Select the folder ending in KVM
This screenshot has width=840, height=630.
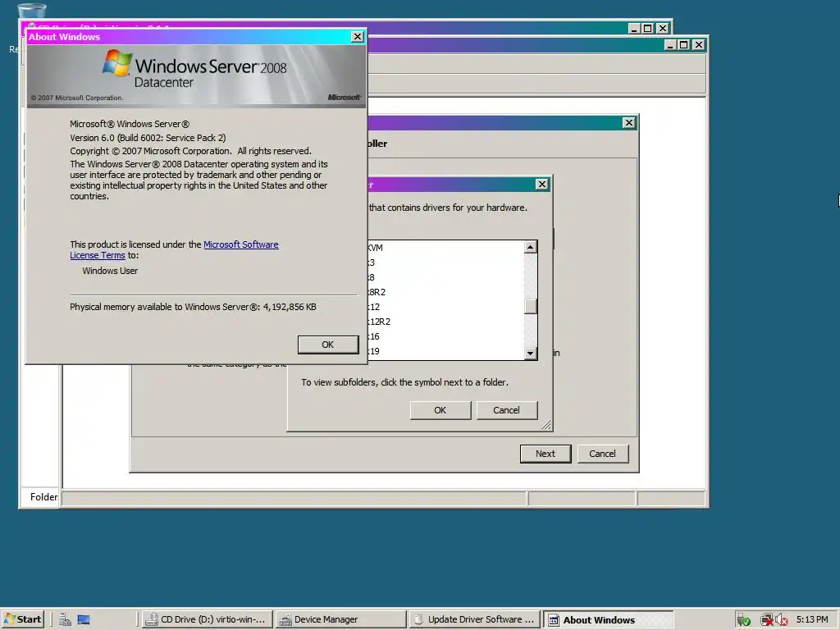click(x=375, y=248)
